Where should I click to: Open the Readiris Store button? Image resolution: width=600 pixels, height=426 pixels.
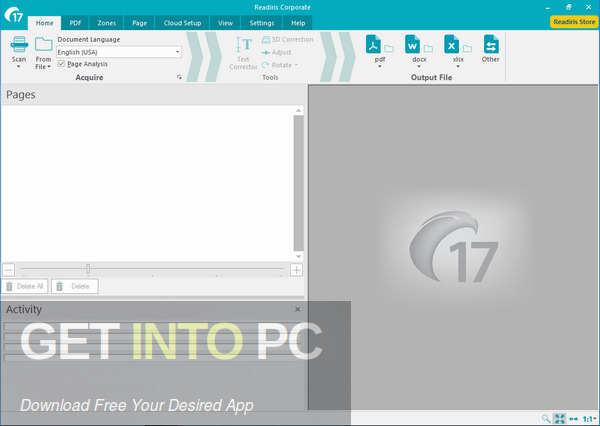[x=574, y=22]
